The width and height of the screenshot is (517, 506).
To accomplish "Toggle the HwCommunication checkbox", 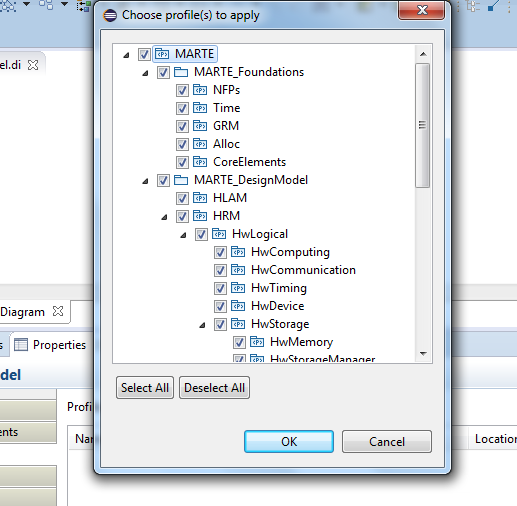I will tap(220, 270).
